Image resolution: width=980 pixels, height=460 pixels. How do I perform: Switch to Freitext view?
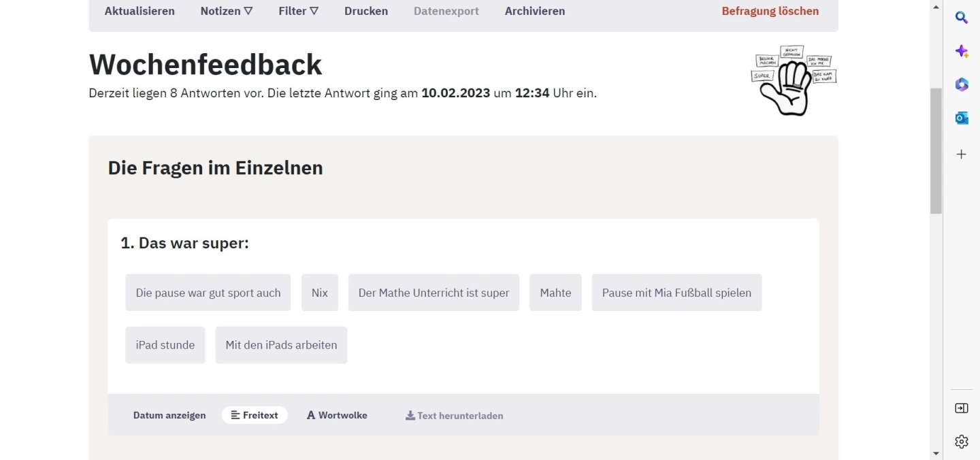[x=255, y=415]
